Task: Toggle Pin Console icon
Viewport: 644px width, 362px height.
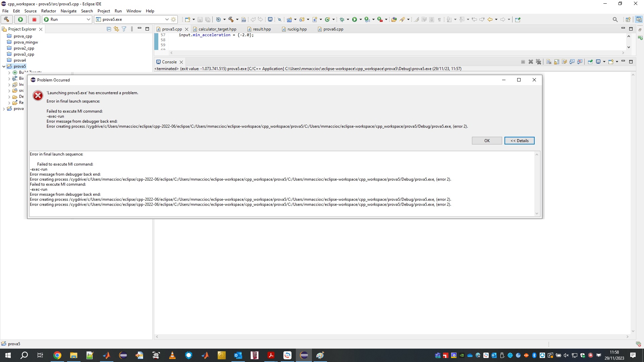Action: point(590,62)
